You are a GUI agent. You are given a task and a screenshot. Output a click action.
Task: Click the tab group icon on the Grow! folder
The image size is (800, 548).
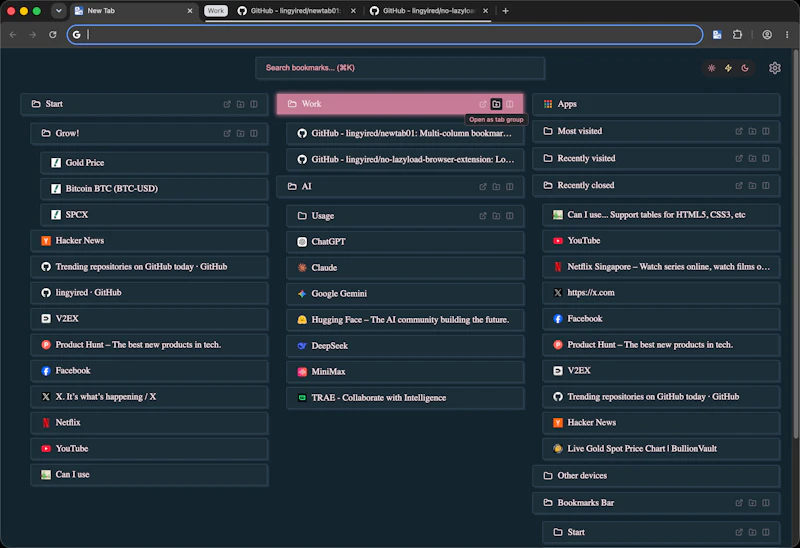tap(240, 133)
